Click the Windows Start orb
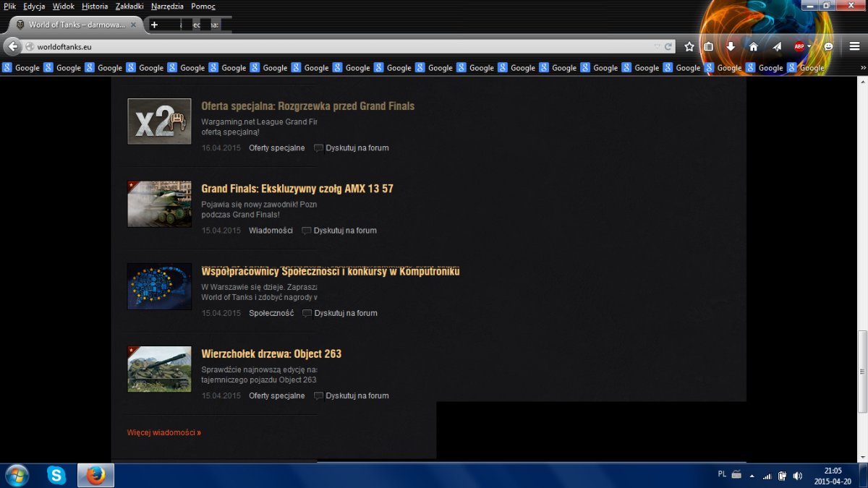This screenshot has width=868, height=488. (x=16, y=475)
